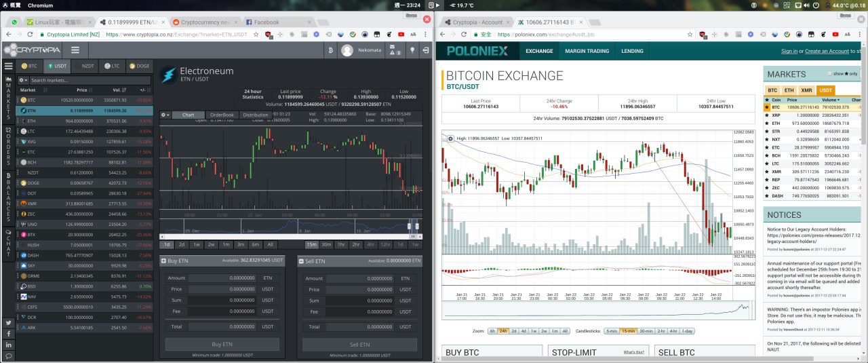The image size is (868, 363).
Task: Star the ETH row in Poloniex markets
Action: [767, 123]
